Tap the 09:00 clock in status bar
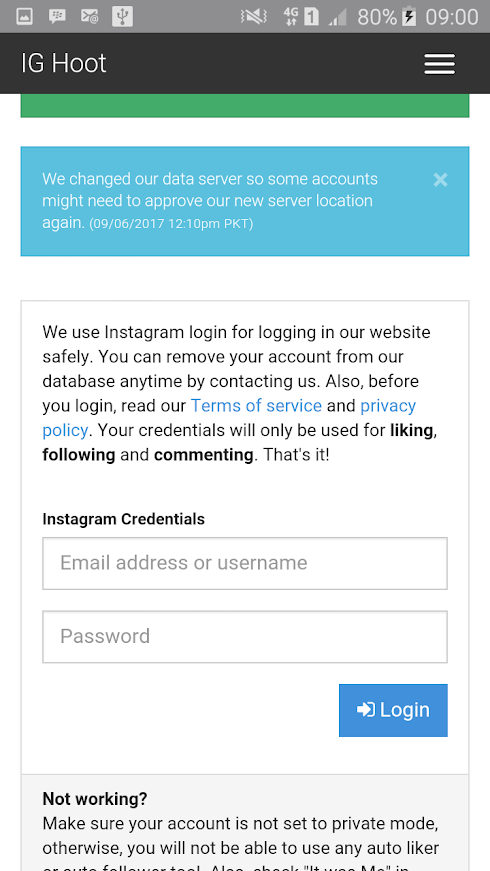490x871 pixels. pyautogui.click(x=452, y=17)
